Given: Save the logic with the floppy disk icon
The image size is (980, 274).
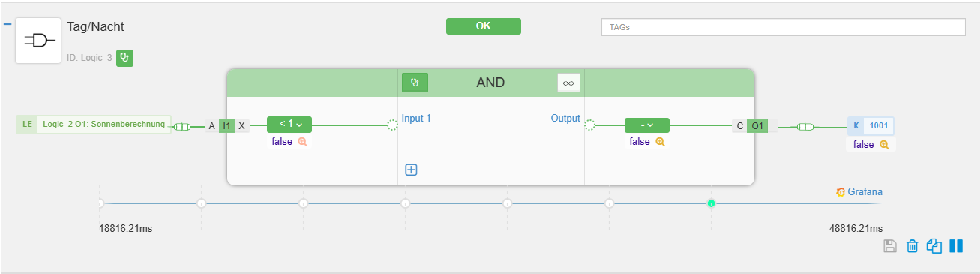Looking at the screenshot, I should coord(890,246).
